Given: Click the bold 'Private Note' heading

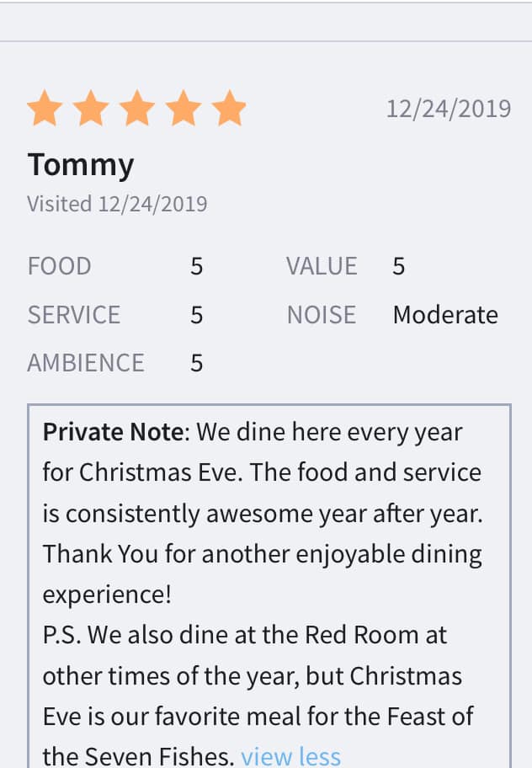Looking at the screenshot, I should pyautogui.click(x=112, y=432).
